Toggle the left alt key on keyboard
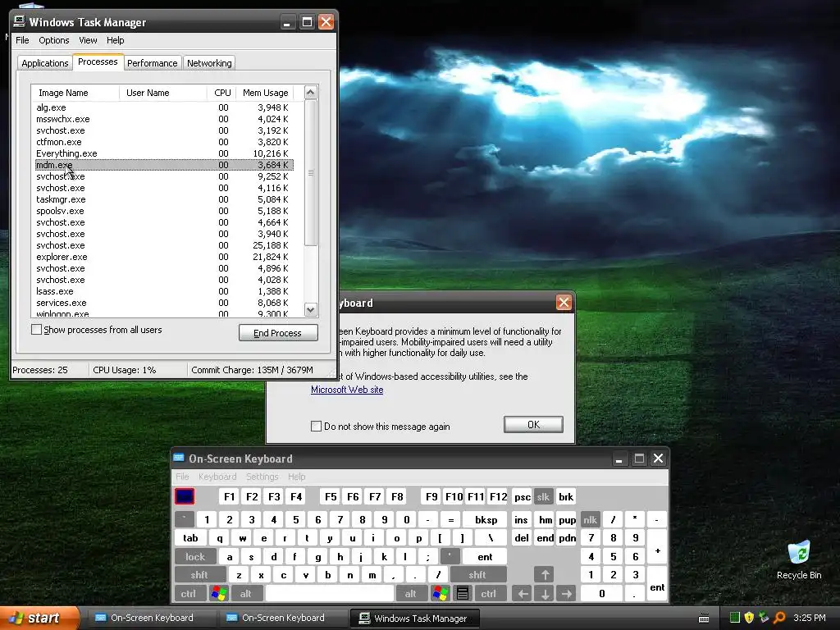This screenshot has height=630, width=840. [246, 593]
